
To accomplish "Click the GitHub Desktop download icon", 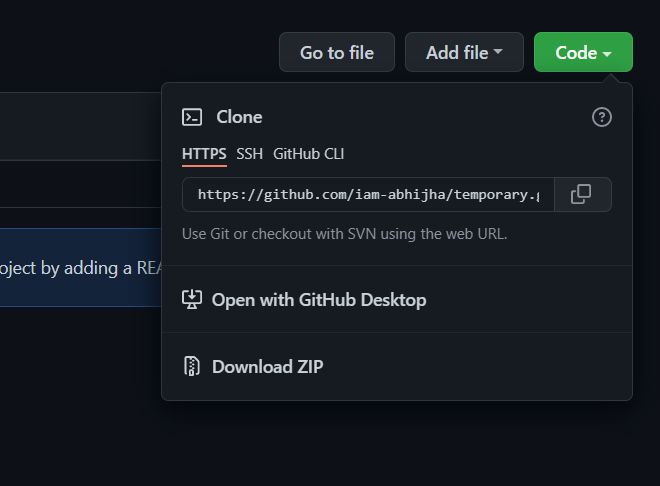I will [192, 300].
